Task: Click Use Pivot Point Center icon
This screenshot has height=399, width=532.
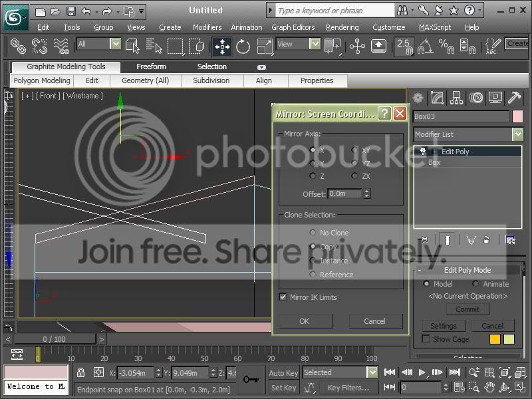Action: coord(332,46)
